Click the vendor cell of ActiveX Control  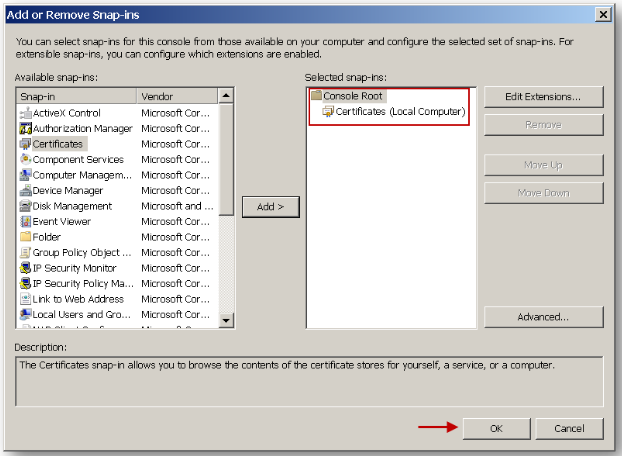176,113
